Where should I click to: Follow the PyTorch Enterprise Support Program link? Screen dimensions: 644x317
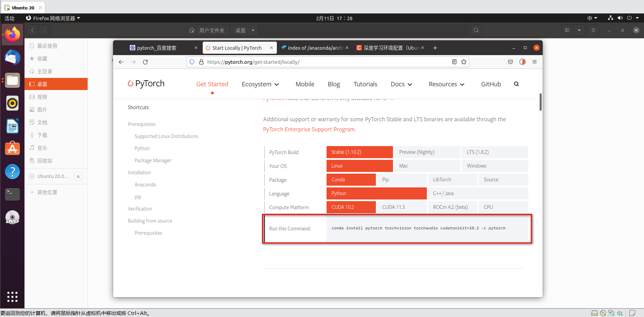point(309,129)
